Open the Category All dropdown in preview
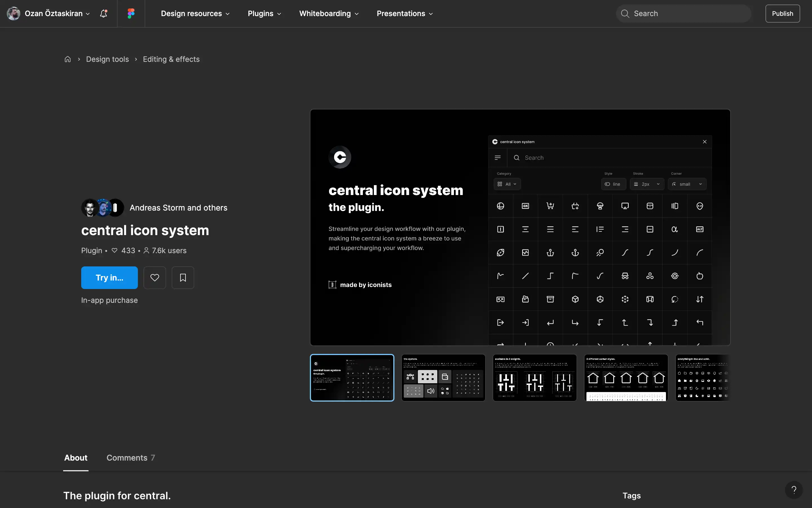Image resolution: width=812 pixels, height=508 pixels. [x=507, y=184]
